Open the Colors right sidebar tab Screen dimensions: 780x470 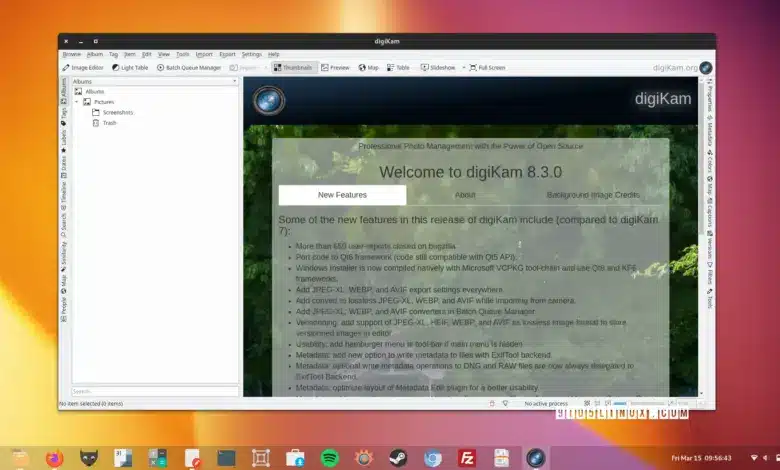[710, 162]
